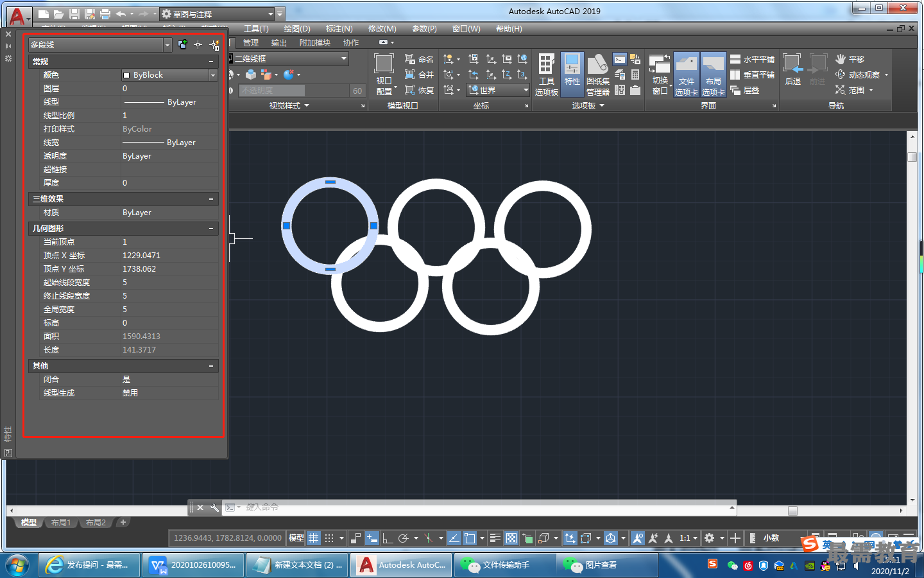Toggle the 布局选项卡 layout tabs button
This screenshot has width=924, height=578.
(713, 75)
